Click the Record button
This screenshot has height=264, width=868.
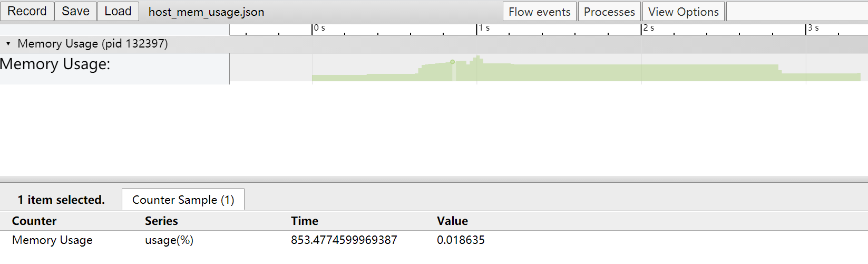(27, 11)
